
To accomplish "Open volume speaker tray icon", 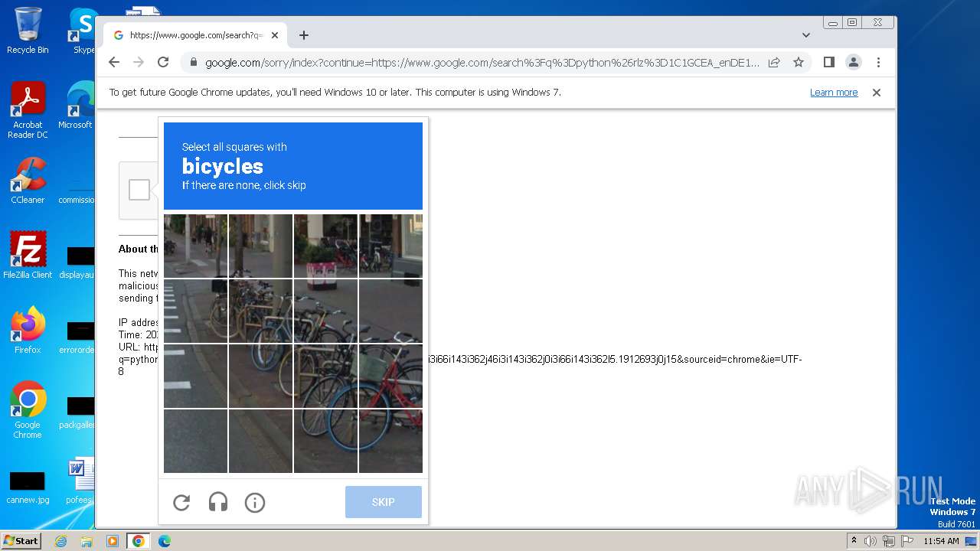I will click(871, 541).
